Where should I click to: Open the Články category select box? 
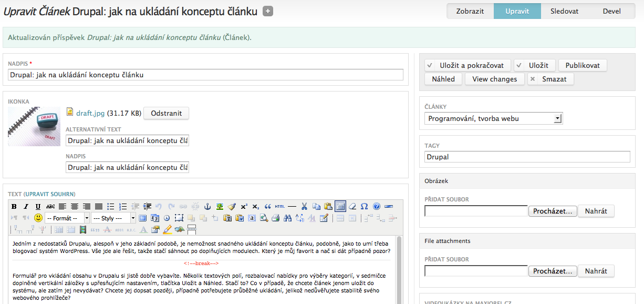coord(493,119)
